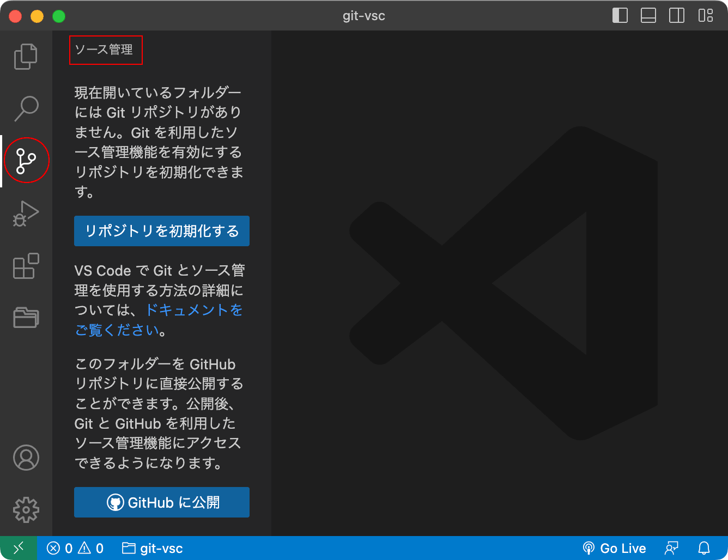Open the Accounts menu icon
The width and height of the screenshot is (728, 560).
(x=26, y=458)
